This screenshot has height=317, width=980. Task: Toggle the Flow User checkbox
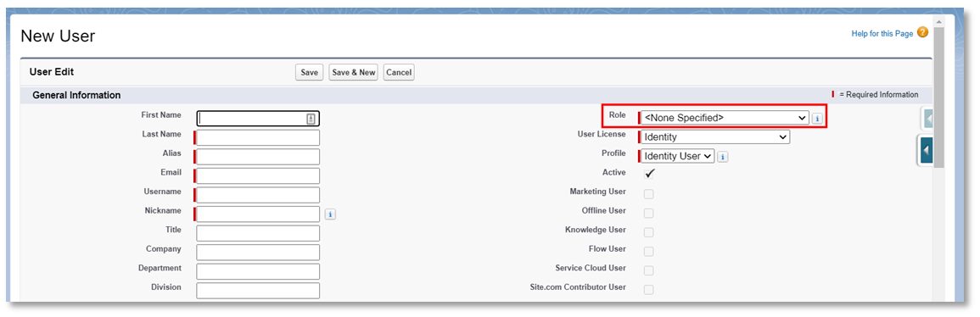coord(649,251)
